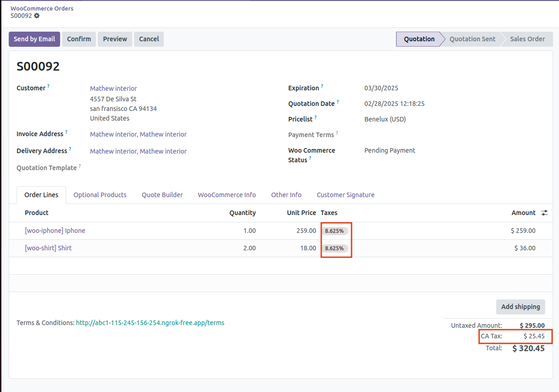Open the WooCommerce Info tab

227,195
